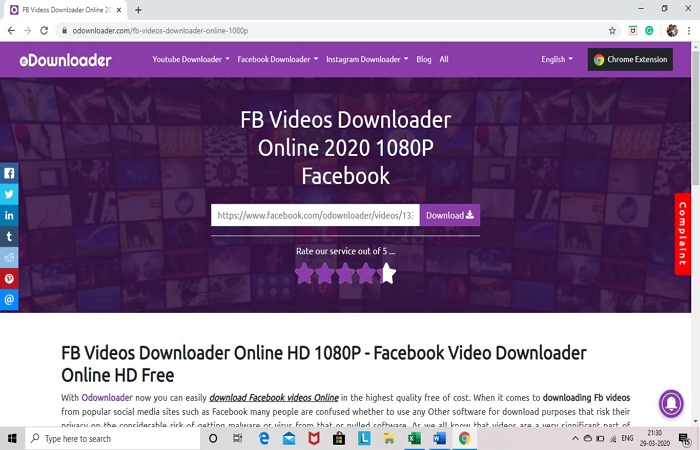Image resolution: width=700 pixels, height=450 pixels.
Task: Share page via Twitter sidebar icon
Action: point(9,194)
